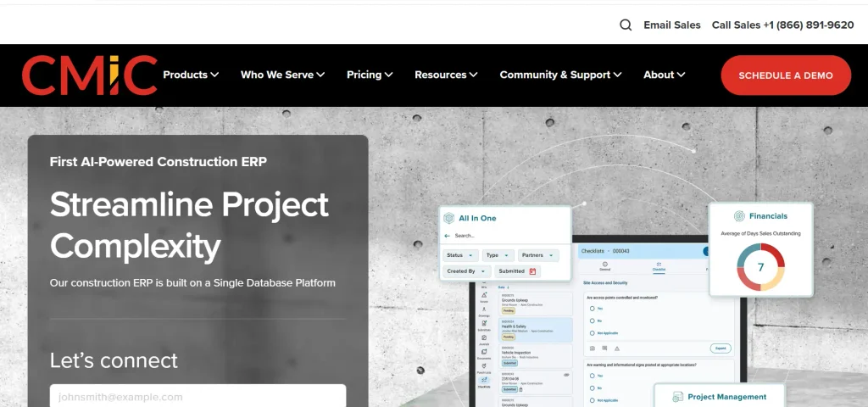Switch to the General tab in Checklists

point(604,266)
